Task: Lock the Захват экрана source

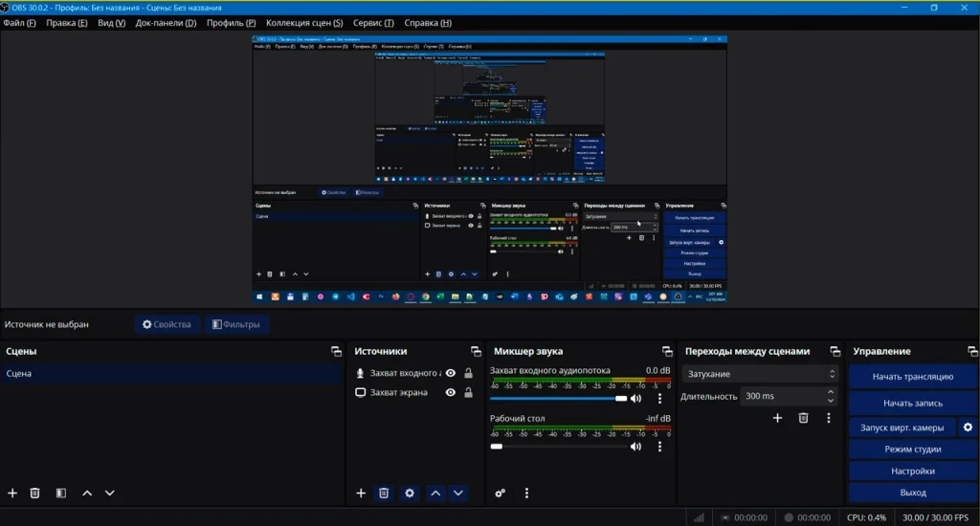Action: (x=468, y=392)
